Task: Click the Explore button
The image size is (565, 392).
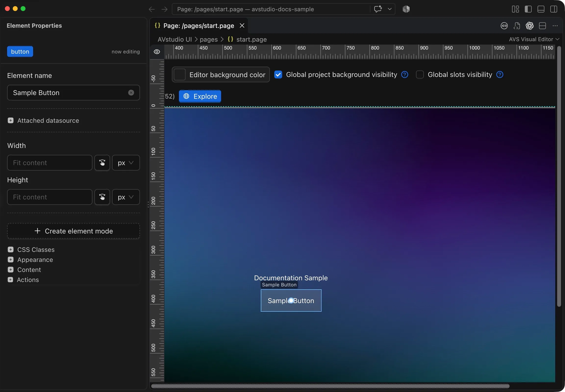Action: (200, 96)
